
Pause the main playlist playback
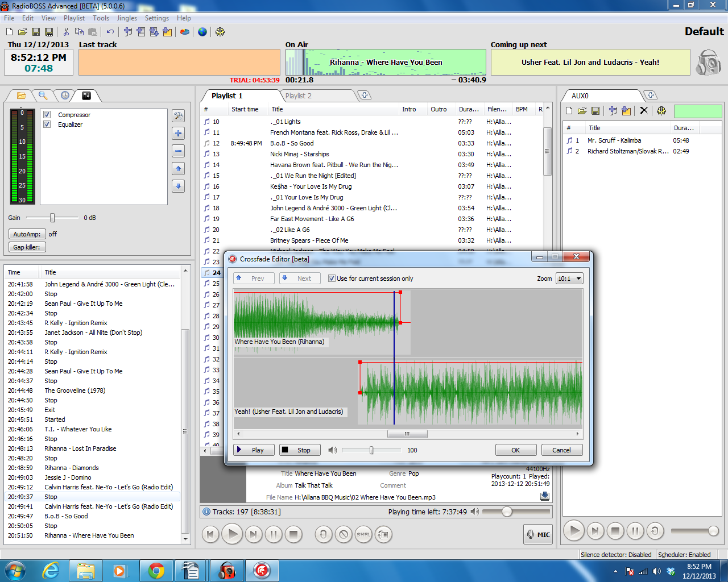(274, 534)
